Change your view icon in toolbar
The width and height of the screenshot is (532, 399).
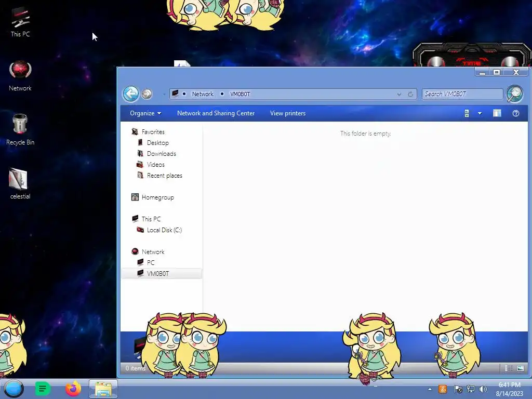(x=467, y=113)
